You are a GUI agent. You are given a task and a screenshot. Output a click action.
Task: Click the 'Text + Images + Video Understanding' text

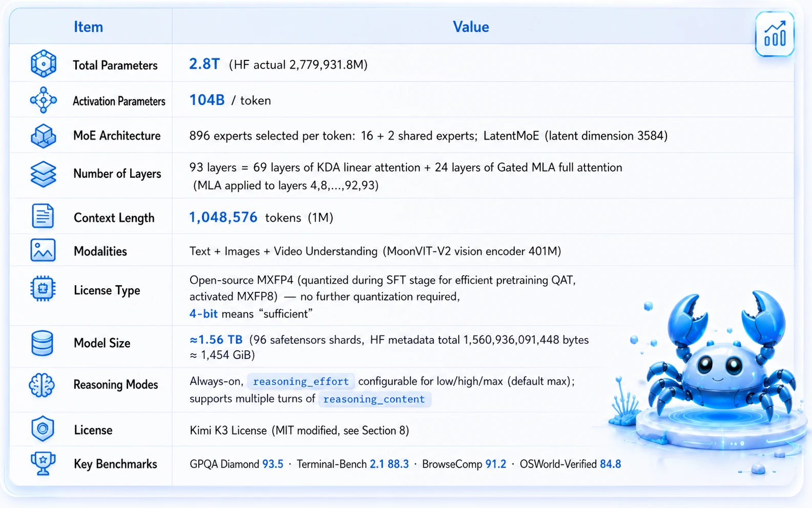pos(283,251)
